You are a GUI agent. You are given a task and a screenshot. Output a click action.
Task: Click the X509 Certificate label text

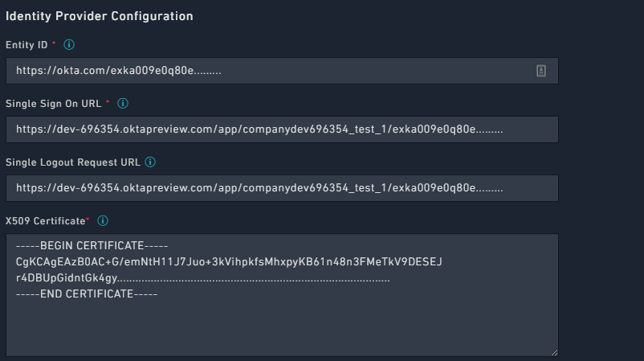(x=44, y=220)
